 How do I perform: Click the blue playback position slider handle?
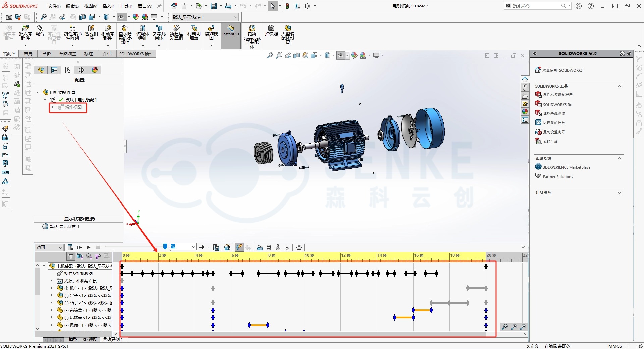click(165, 247)
